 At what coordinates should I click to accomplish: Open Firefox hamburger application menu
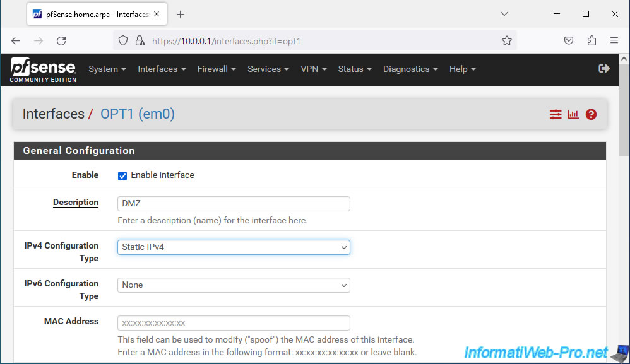(614, 41)
